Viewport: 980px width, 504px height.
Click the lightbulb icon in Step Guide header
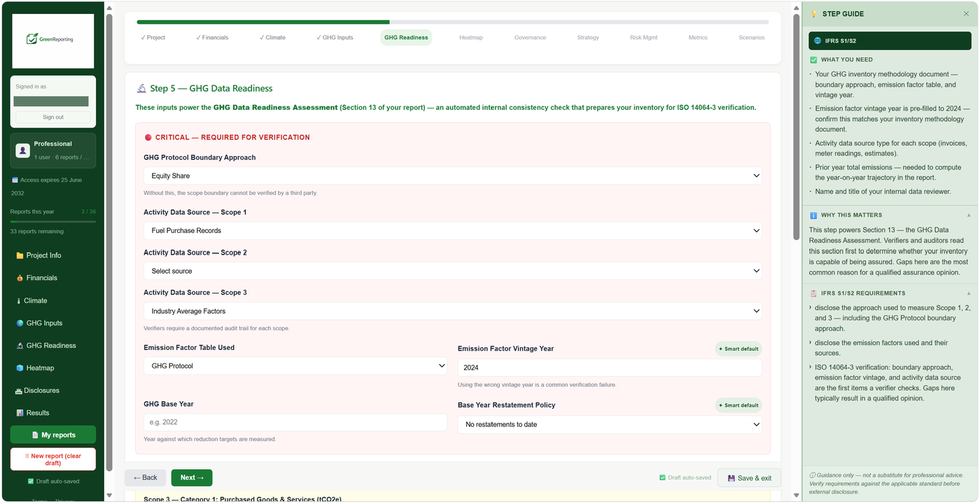(814, 14)
